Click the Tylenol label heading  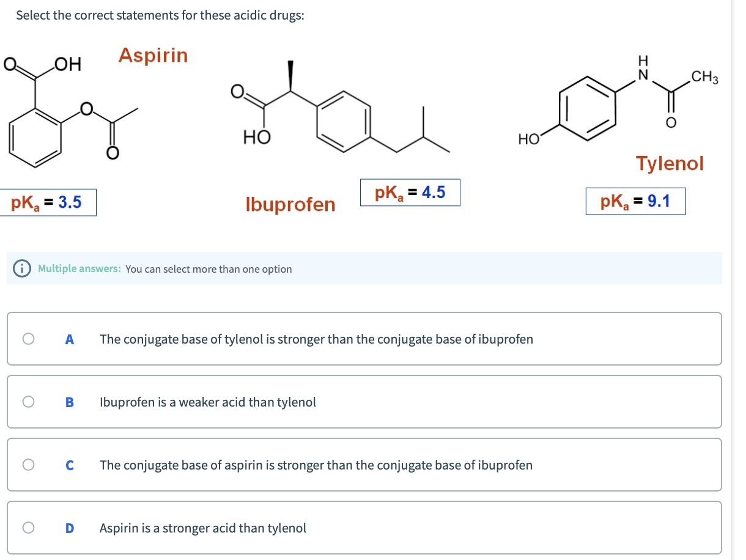(x=670, y=163)
